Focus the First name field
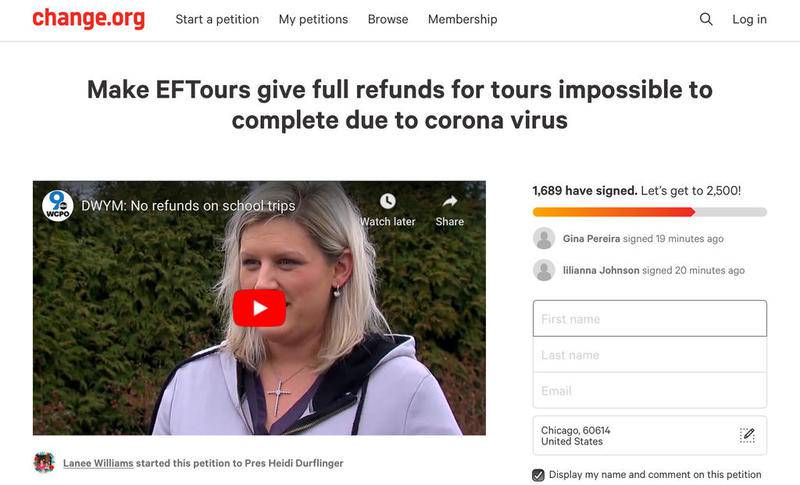Viewport: 800px width, 485px height. [x=649, y=319]
